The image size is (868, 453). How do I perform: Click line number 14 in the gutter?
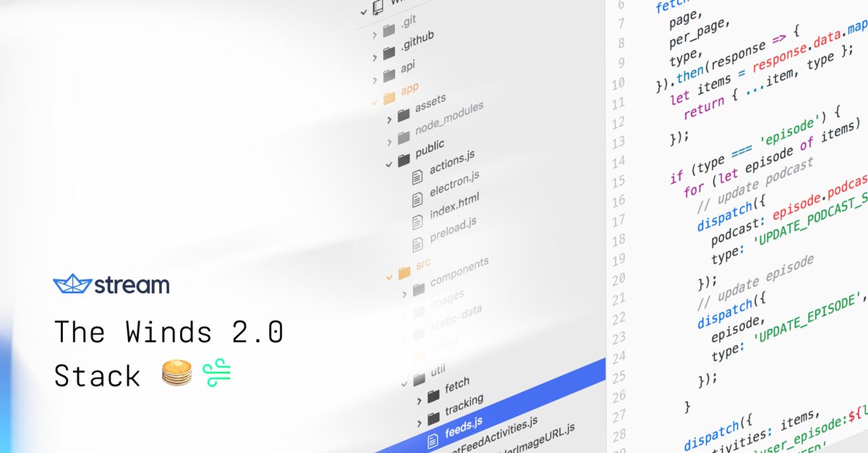617,161
